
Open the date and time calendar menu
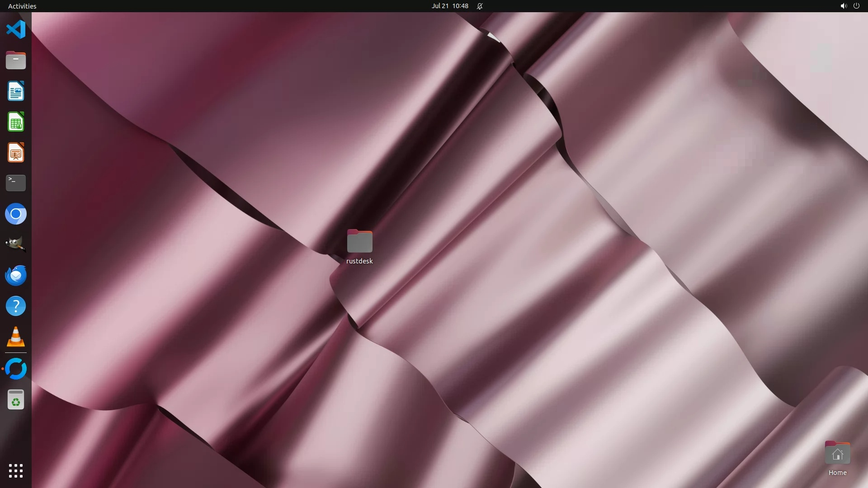coord(449,6)
